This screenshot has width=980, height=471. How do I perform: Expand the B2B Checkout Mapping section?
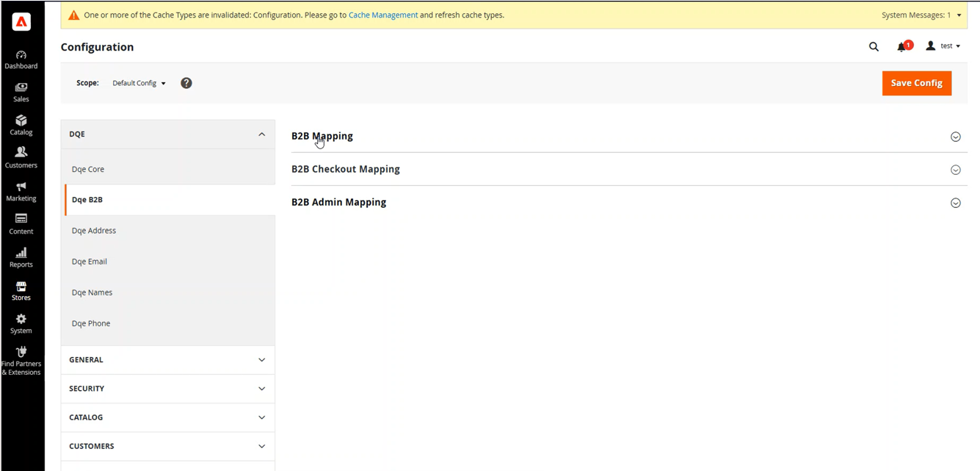coord(346,169)
